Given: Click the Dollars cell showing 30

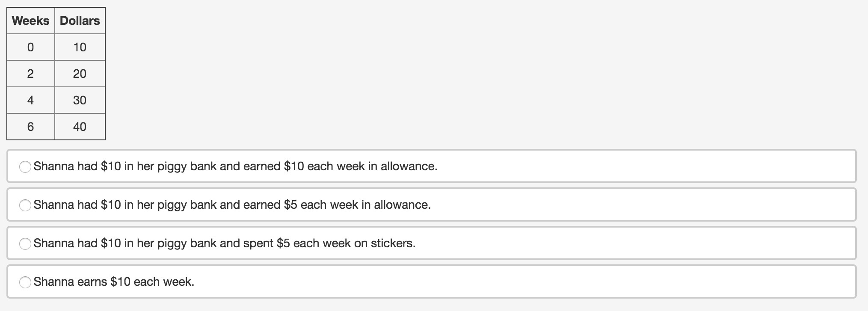Looking at the screenshot, I should click(x=80, y=100).
